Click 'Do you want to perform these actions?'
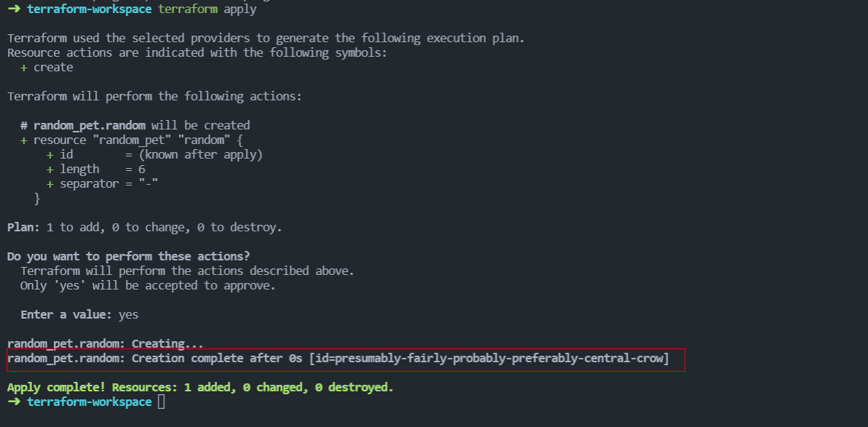Screen dimensions: 868x427 pyautogui.click(x=129, y=257)
